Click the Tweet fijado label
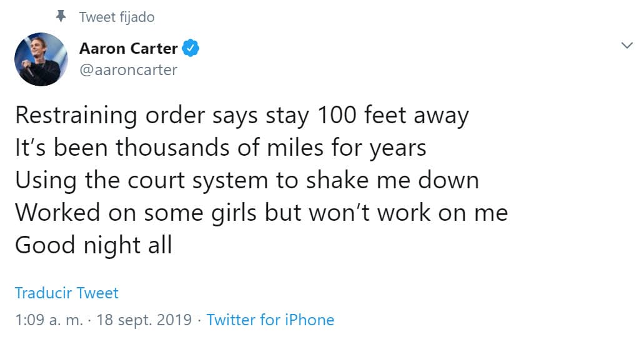The height and width of the screenshot is (339, 644). pos(117,17)
